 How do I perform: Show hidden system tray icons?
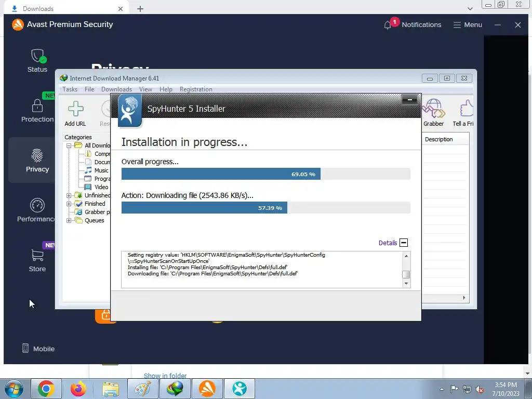click(442, 389)
